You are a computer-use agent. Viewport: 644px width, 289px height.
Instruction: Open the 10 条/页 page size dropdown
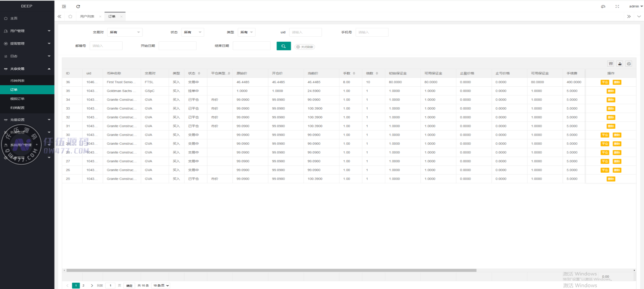point(161,285)
